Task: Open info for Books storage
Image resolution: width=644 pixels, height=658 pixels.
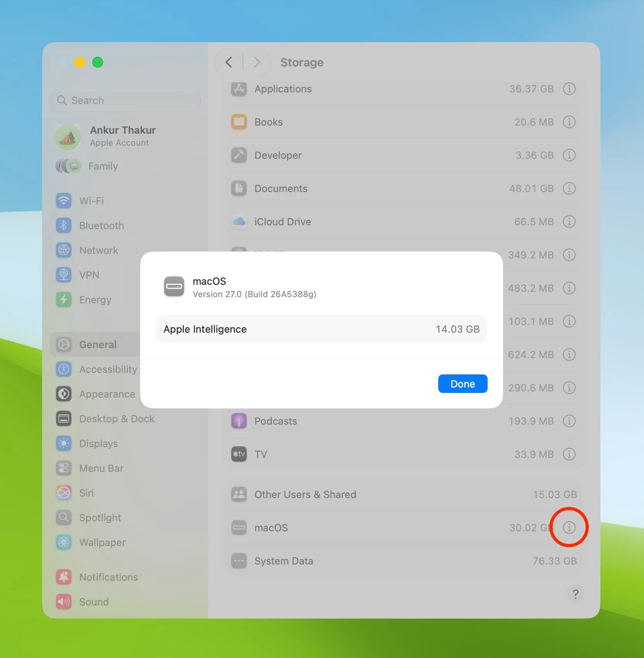Action: coord(569,122)
